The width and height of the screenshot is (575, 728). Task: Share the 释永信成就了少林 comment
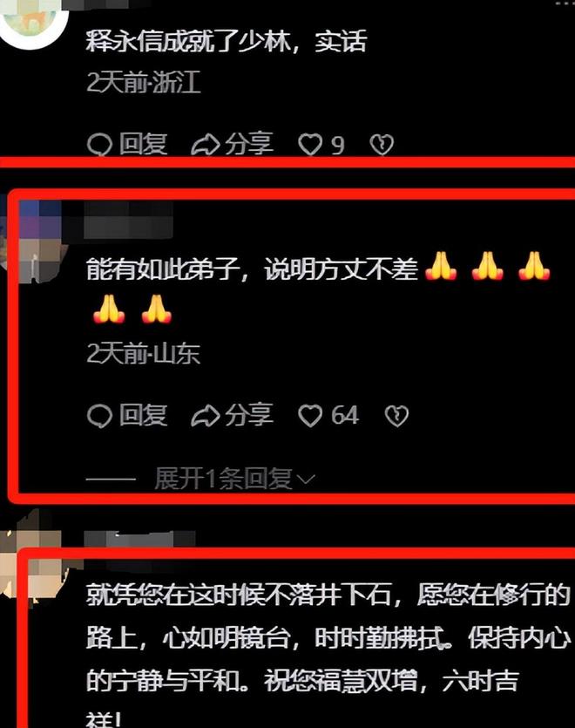[x=233, y=144]
